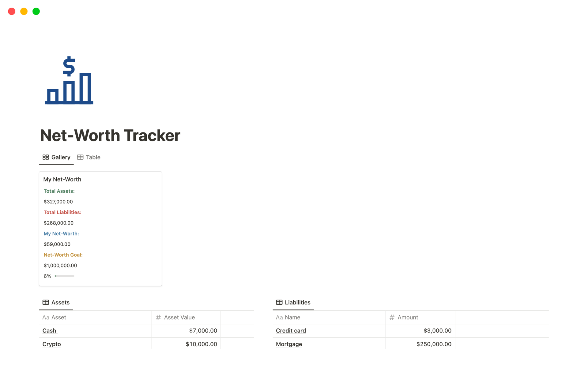Open the Crypto asset entry
Image resolution: width=588 pixels, height=368 pixels.
coord(51,344)
